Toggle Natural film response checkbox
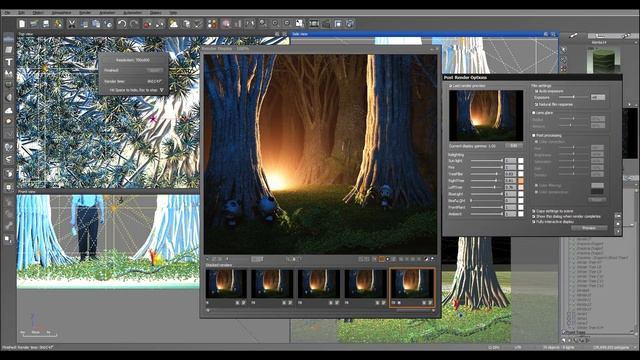Image resolution: width=640 pixels, height=360 pixels. pyautogui.click(x=537, y=104)
